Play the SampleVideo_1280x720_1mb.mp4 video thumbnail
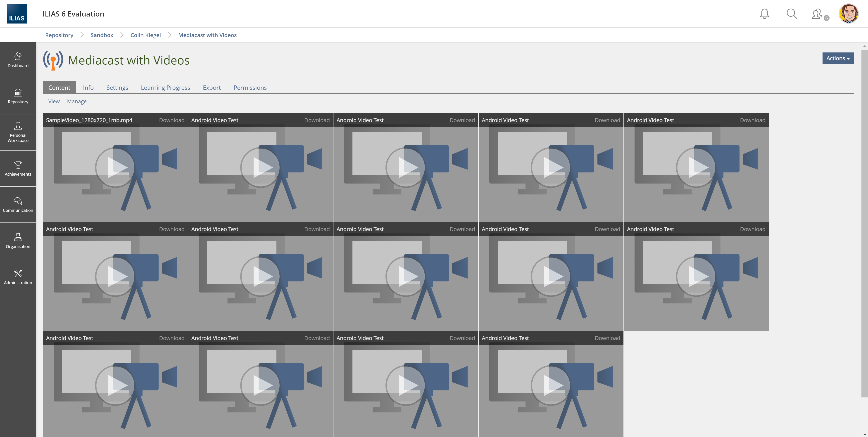The height and width of the screenshot is (437, 868). (x=115, y=167)
